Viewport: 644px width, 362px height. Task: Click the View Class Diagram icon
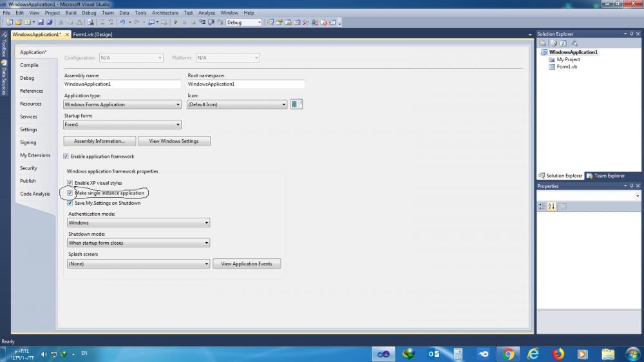click(574, 43)
